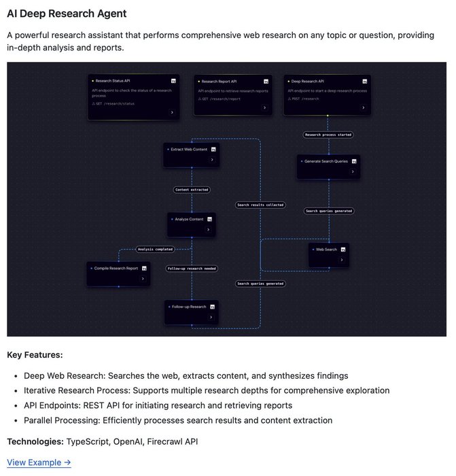The width and height of the screenshot is (456, 476).
Task: Expand the Follow-up Research node chevron
Action: pyautogui.click(x=211, y=318)
